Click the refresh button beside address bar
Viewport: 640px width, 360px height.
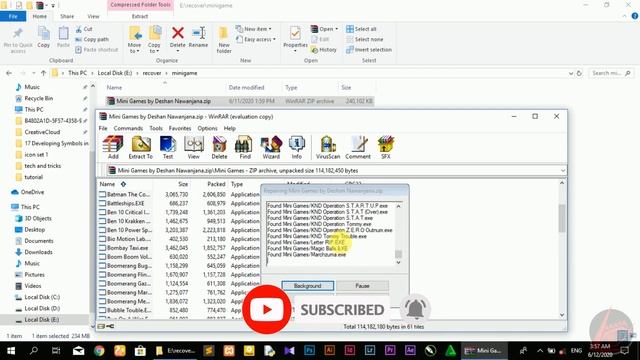click(x=579, y=73)
